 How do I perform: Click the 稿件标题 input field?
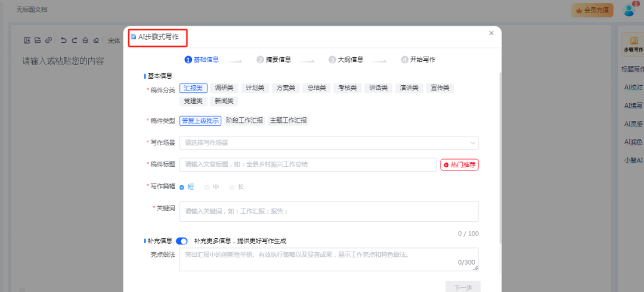click(308, 164)
